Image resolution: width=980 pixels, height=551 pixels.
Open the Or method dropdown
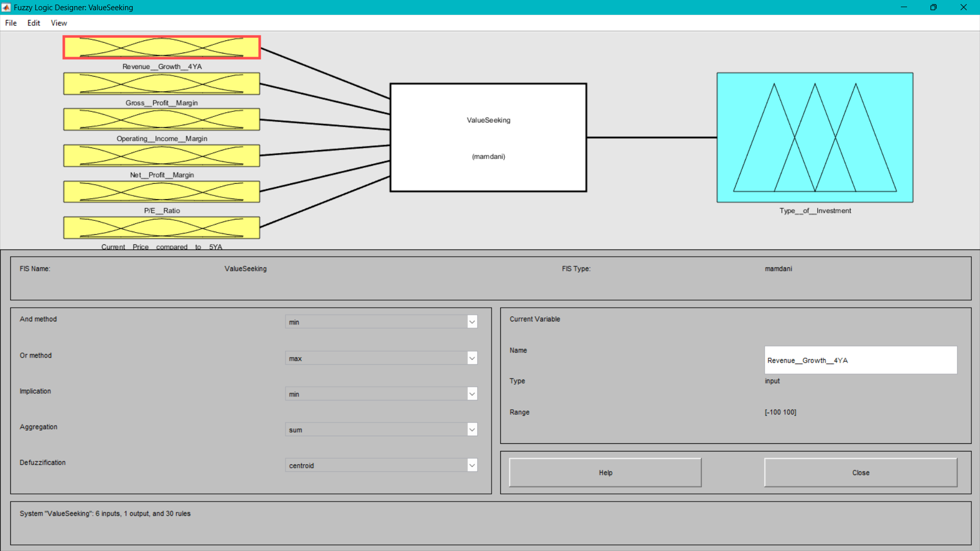pos(381,358)
